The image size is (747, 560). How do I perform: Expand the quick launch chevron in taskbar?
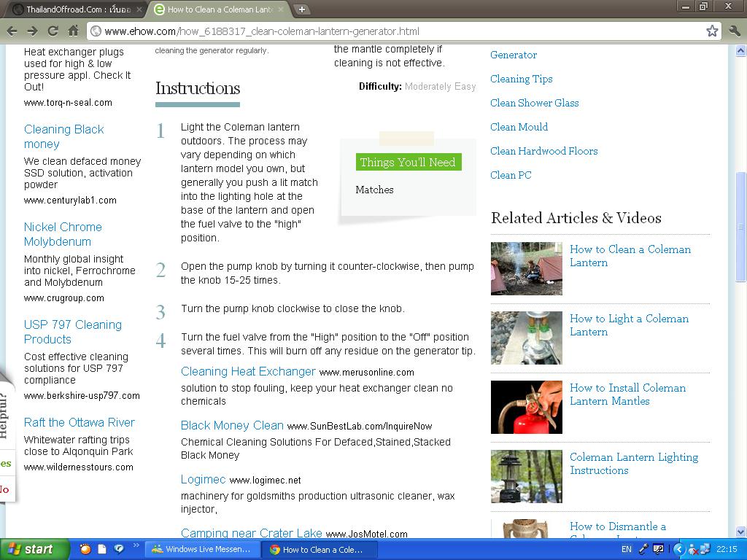point(134,549)
